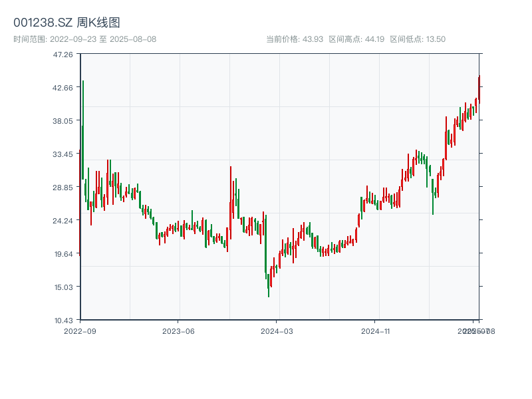Click the 区间高点 44.19 label
Viewport: 532px width, 399px height.
coord(356,39)
